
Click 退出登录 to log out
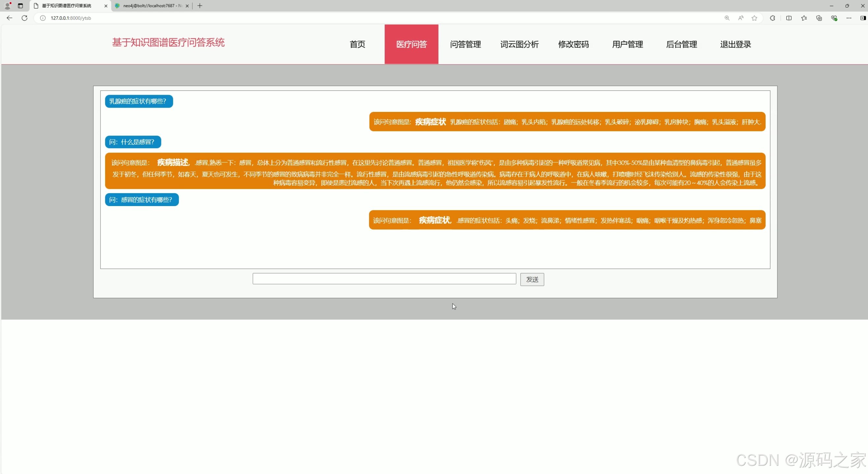pyautogui.click(x=735, y=44)
